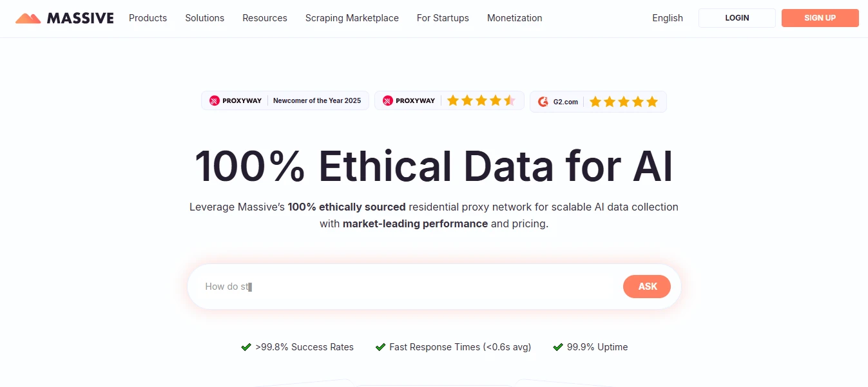Click the half-filled fifth Proxyway star

click(508, 100)
